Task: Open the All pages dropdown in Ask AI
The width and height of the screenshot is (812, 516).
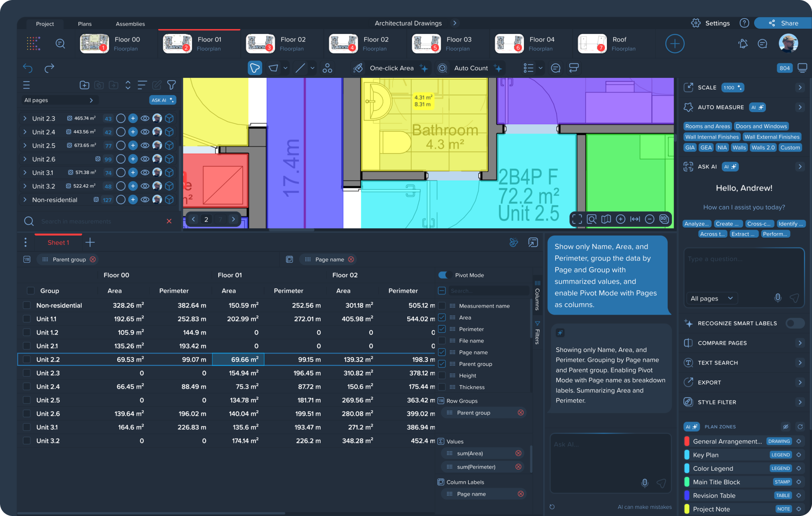Action: pos(711,298)
